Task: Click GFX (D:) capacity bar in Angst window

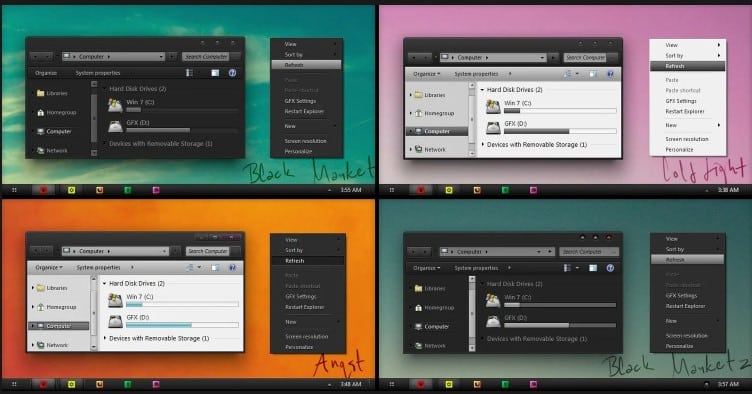Action: pos(182,325)
